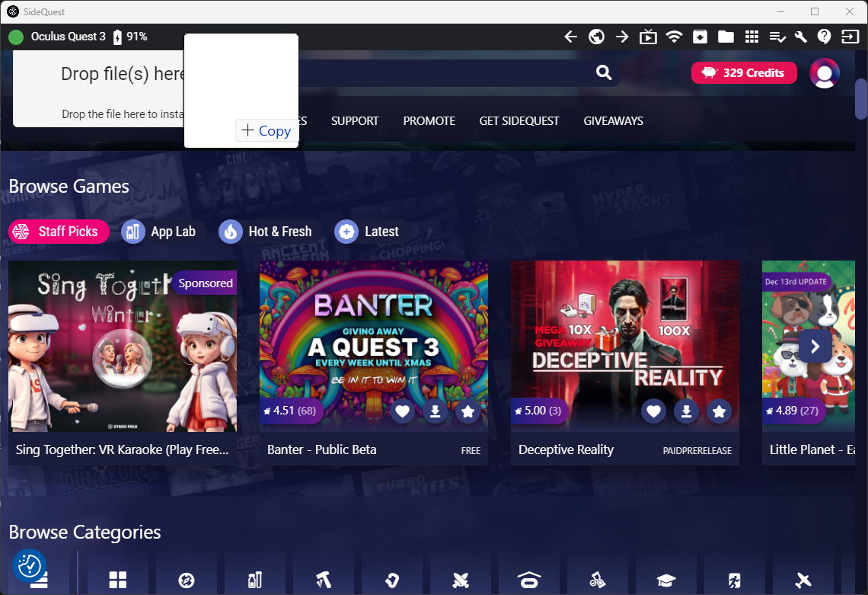This screenshot has width=868, height=595.
Task: Click Deceptive Reality title text
Action: point(566,449)
